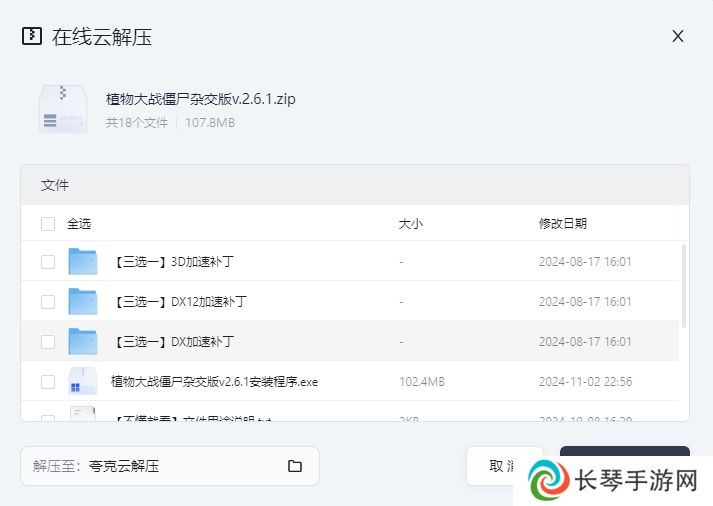Select 植物大战僵尸杂交版v2.6.1安装程序.exe name
The image size is (713, 506).
click(x=214, y=382)
